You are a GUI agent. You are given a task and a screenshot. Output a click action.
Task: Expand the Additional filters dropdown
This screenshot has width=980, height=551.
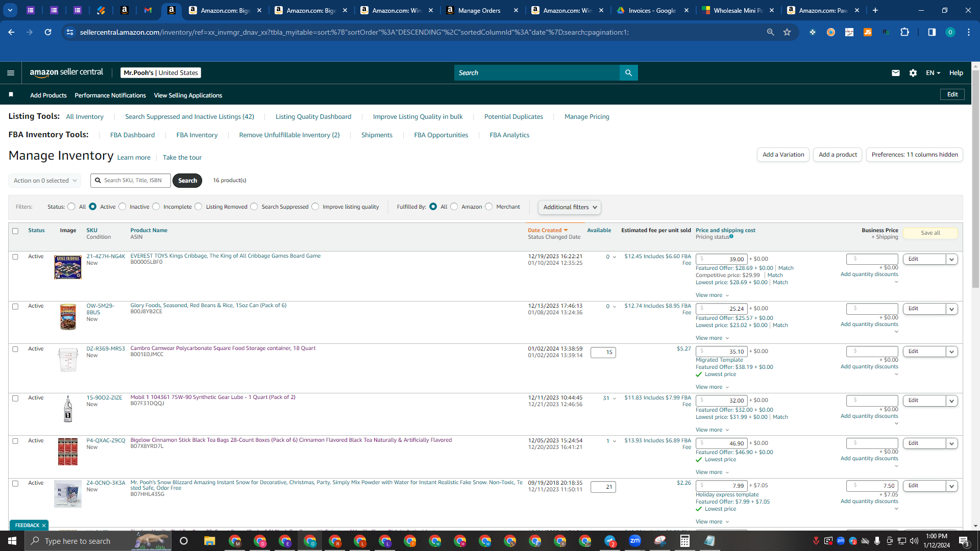[x=570, y=207]
